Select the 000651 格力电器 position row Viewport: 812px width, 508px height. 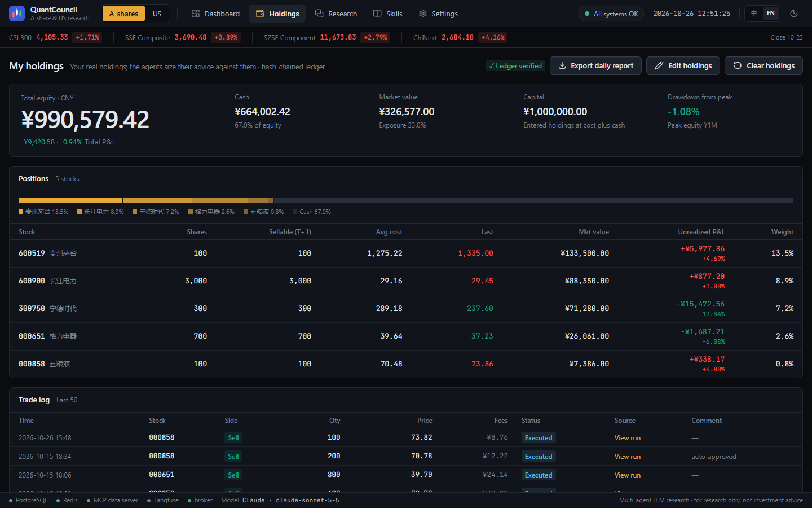pos(406,336)
